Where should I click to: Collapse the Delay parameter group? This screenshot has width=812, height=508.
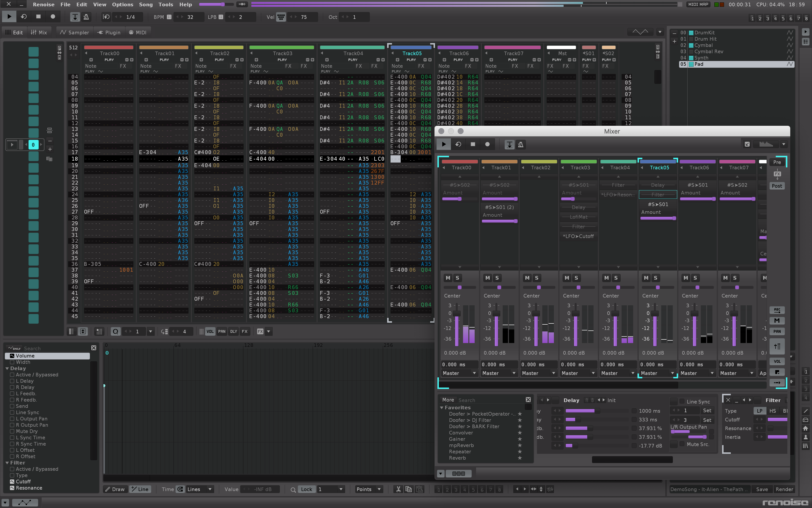[x=7, y=368]
